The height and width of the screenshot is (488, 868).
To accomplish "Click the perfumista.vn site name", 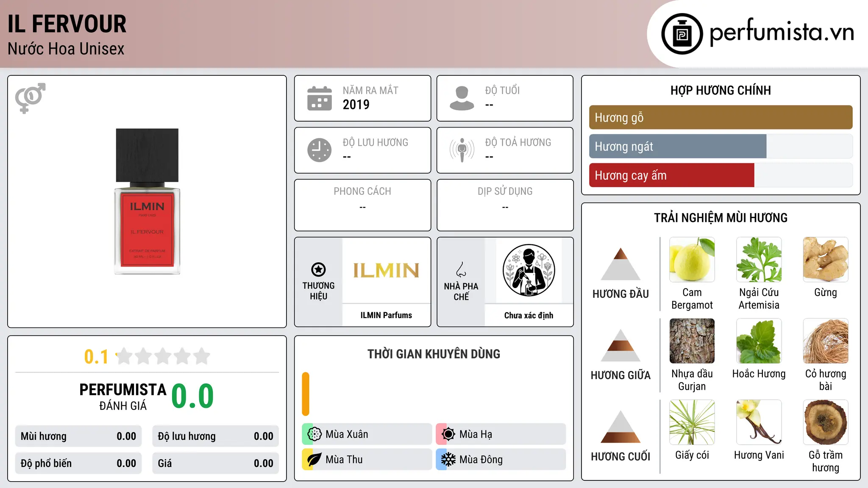I will pyautogui.click(x=782, y=33).
